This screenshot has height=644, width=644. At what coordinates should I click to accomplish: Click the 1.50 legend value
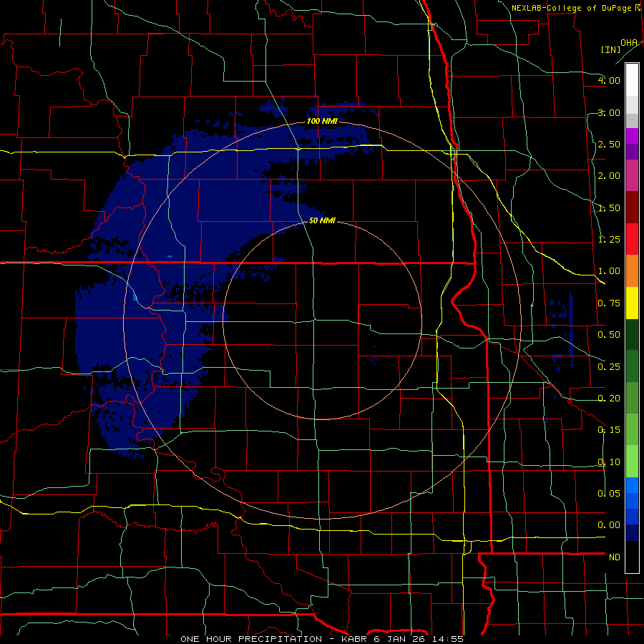click(609, 208)
